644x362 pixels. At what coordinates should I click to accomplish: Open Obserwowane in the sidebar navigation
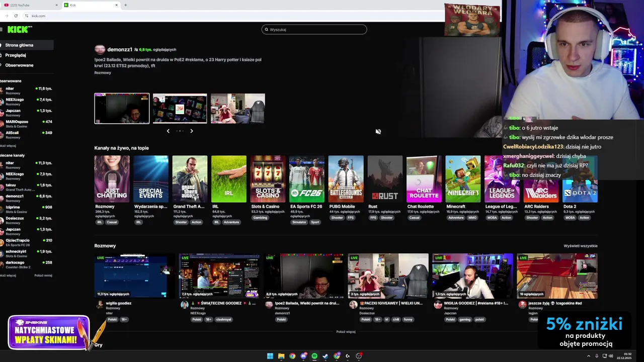[x=27, y=65]
